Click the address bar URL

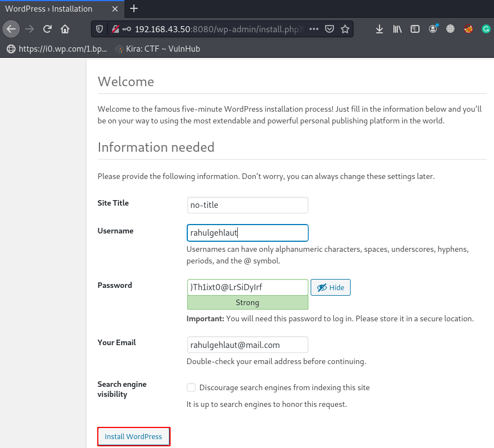219,29
